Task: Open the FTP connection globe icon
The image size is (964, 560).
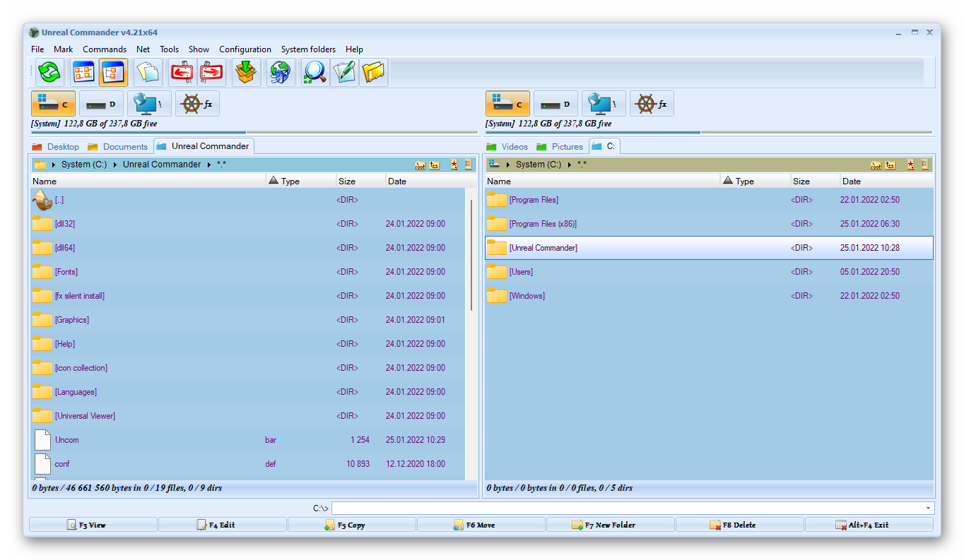Action: click(281, 72)
